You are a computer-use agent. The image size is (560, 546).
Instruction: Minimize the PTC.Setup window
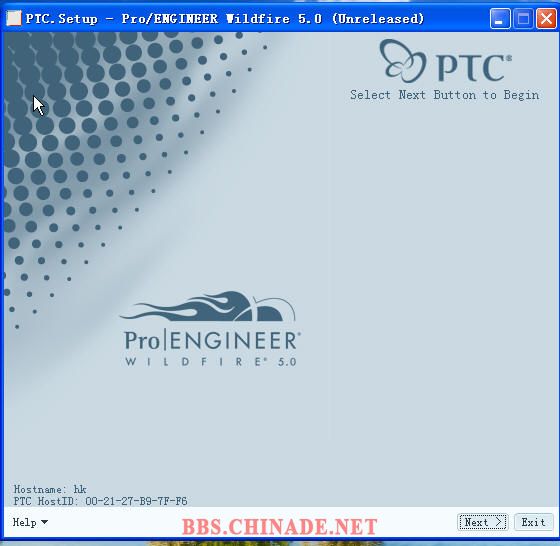(500, 19)
